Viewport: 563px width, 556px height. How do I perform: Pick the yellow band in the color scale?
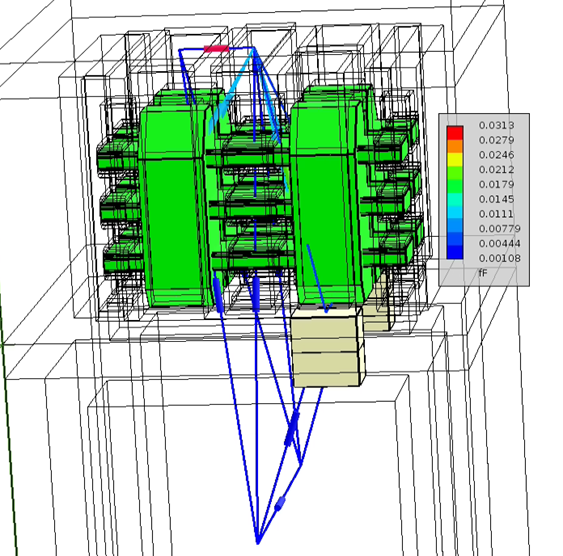point(455,159)
